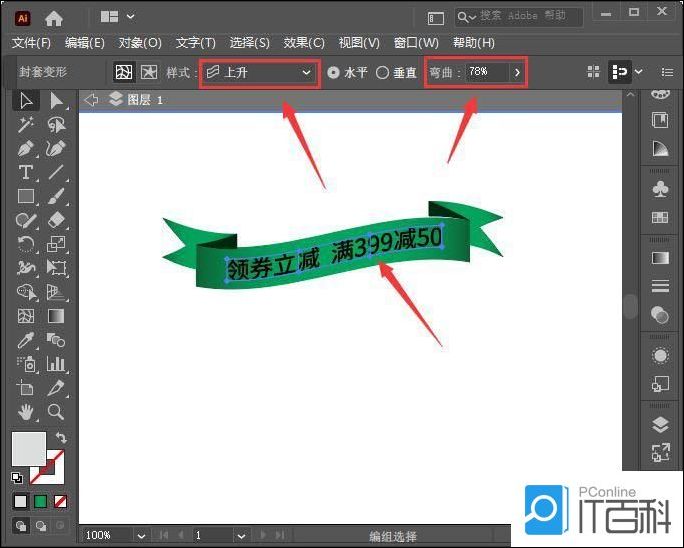Go to the next artboard
This screenshot has height=548, width=684.
click(x=263, y=535)
